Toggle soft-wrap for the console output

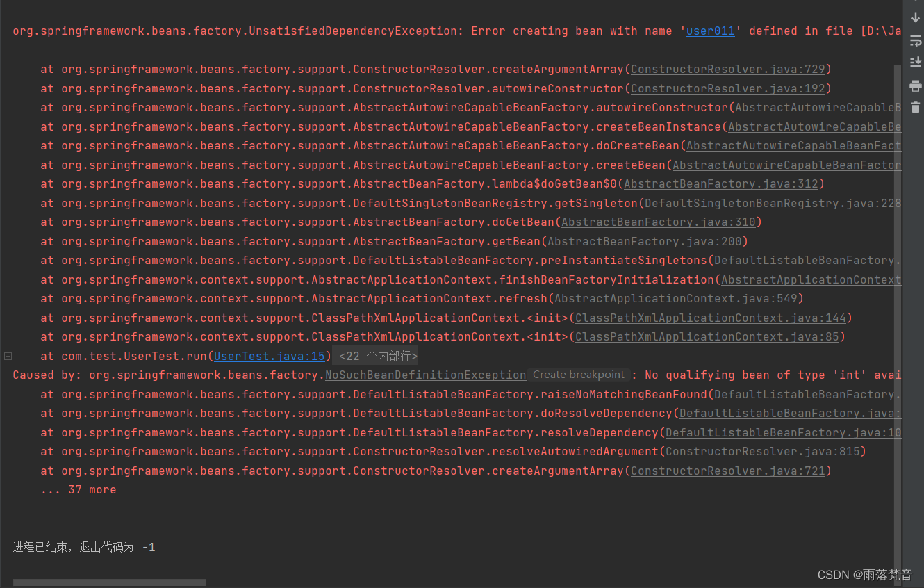coord(916,40)
